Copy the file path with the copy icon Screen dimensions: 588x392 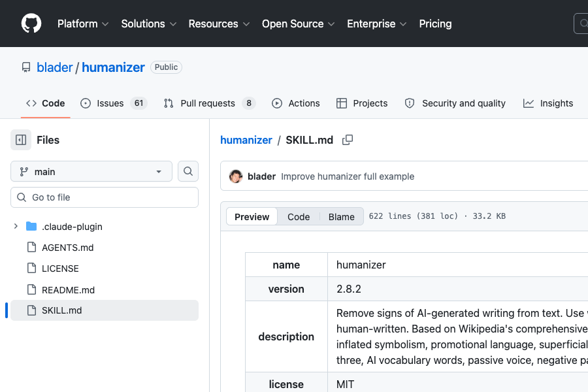tap(348, 140)
